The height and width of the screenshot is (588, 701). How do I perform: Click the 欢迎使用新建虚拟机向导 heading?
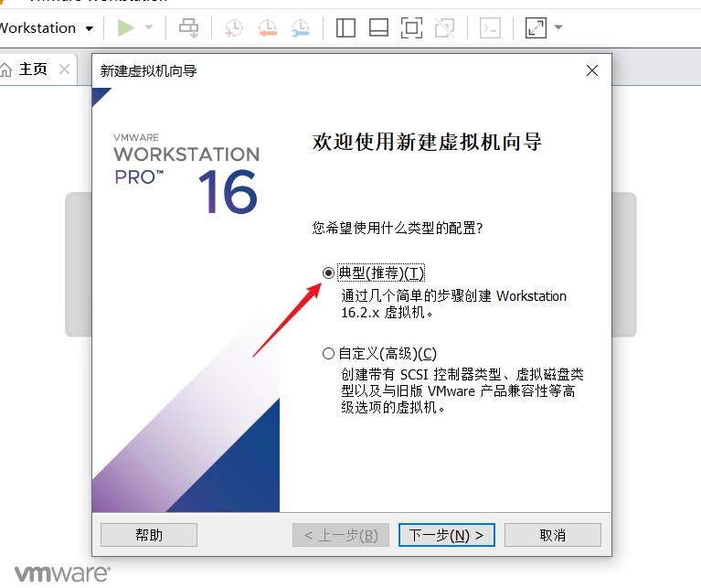427,142
